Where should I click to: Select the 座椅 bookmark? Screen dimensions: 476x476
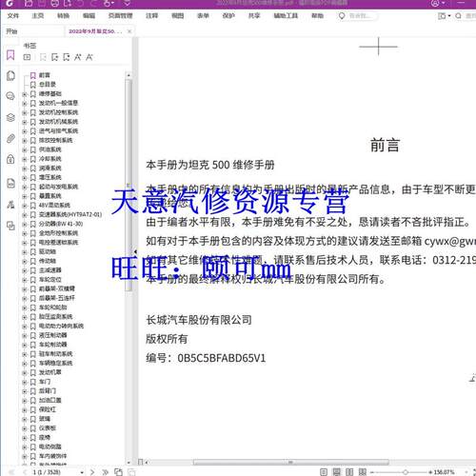pos(45,438)
